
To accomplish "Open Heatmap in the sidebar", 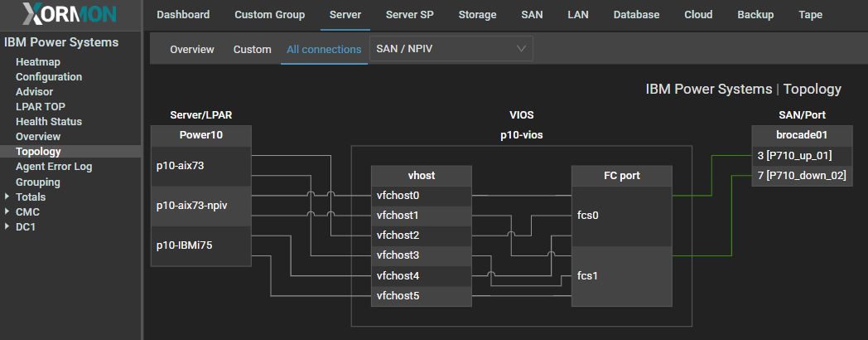I will (38, 62).
